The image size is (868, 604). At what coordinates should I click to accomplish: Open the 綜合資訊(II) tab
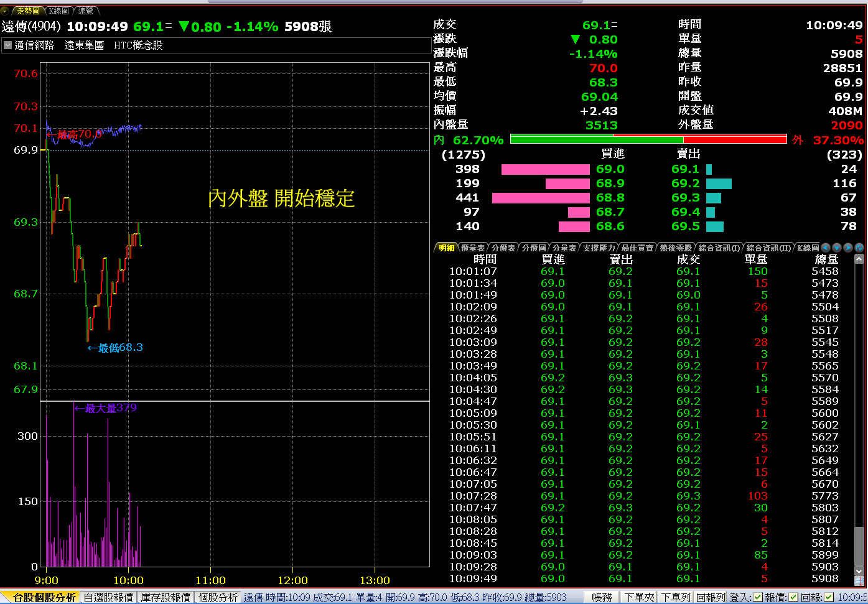pyautogui.click(x=769, y=248)
